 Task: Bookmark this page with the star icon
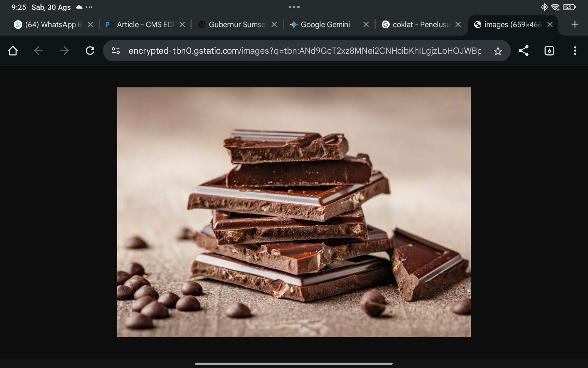498,51
